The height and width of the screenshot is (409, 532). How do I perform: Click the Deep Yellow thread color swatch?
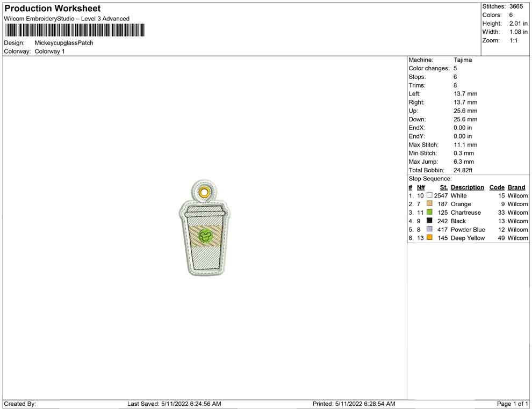(429, 238)
